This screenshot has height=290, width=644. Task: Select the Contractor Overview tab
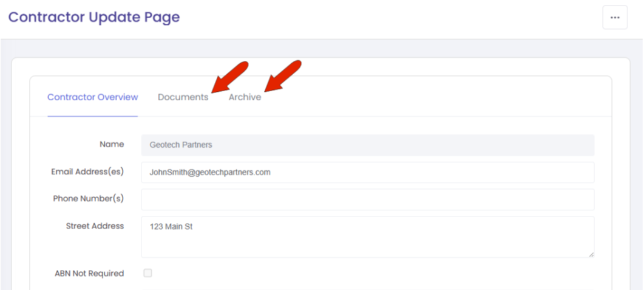pyautogui.click(x=92, y=97)
